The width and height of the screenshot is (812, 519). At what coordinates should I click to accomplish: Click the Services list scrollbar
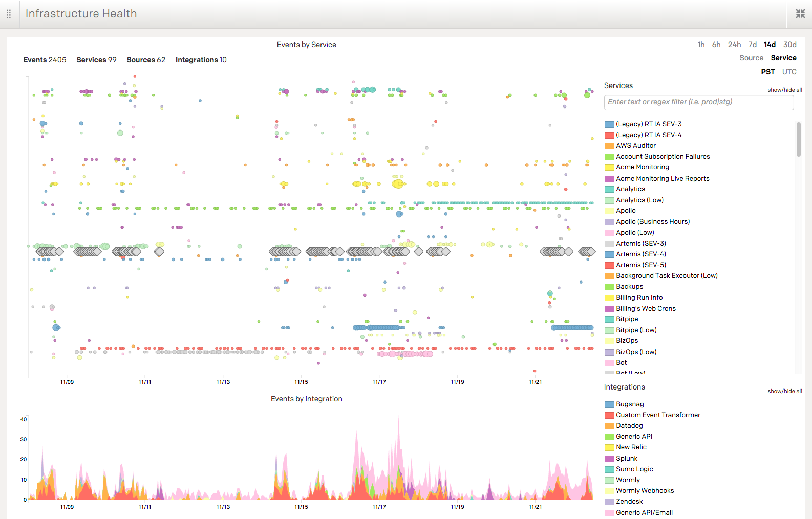click(x=798, y=139)
